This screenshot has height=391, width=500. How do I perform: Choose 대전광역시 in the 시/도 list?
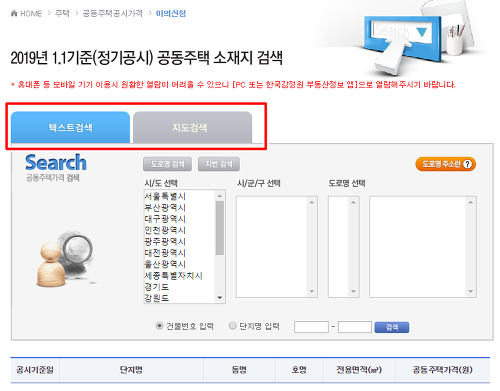pos(165,253)
